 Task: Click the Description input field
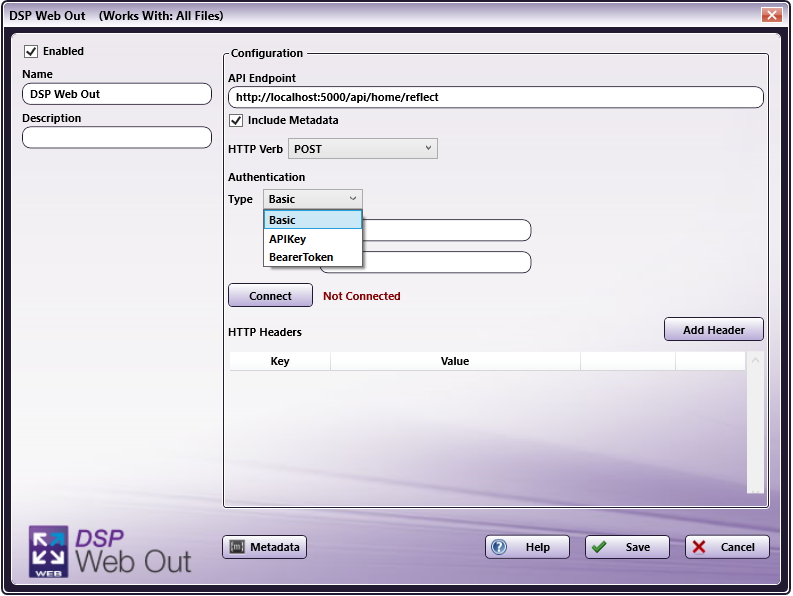coord(117,138)
